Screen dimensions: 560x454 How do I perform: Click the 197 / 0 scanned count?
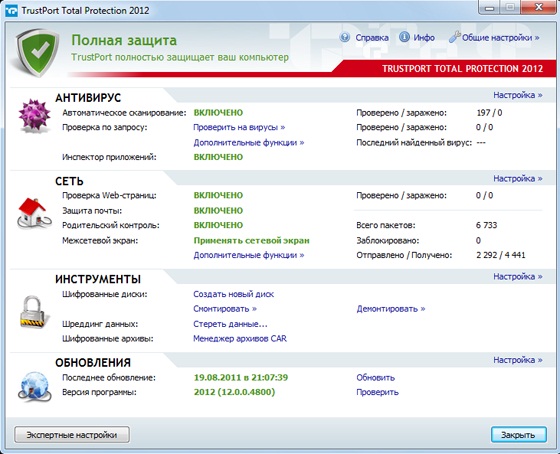pyautogui.click(x=489, y=113)
